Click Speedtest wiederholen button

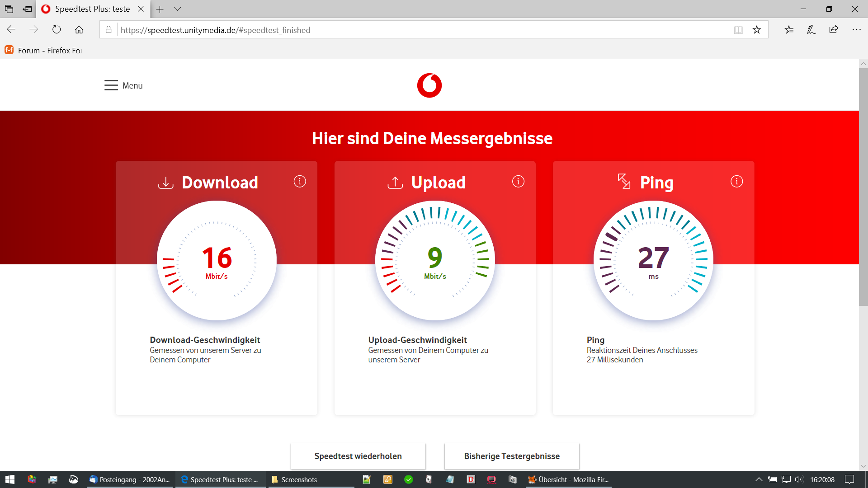[x=358, y=456]
